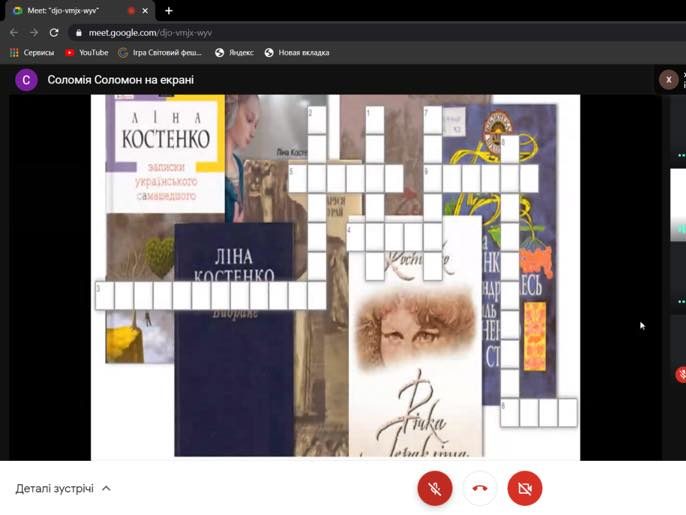Open the Новая вкладка bookmark
The height and width of the screenshot is (515, 686).
point(296,52)
